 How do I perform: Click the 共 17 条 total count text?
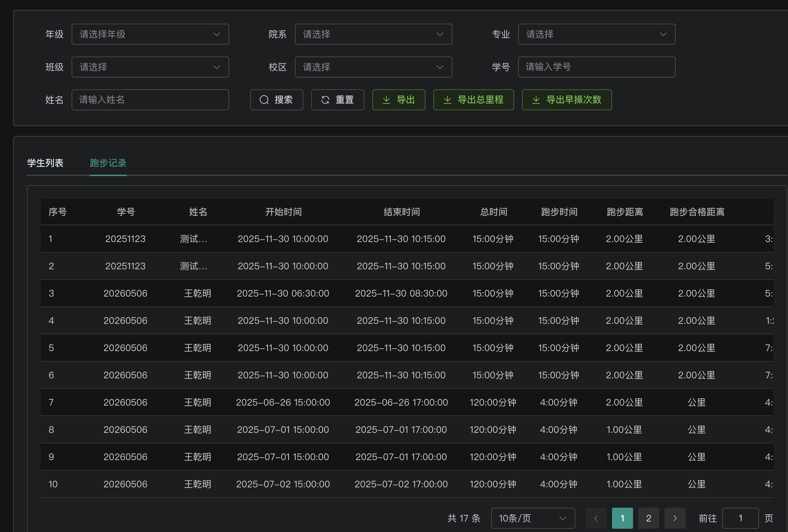[x=464, y=518]
